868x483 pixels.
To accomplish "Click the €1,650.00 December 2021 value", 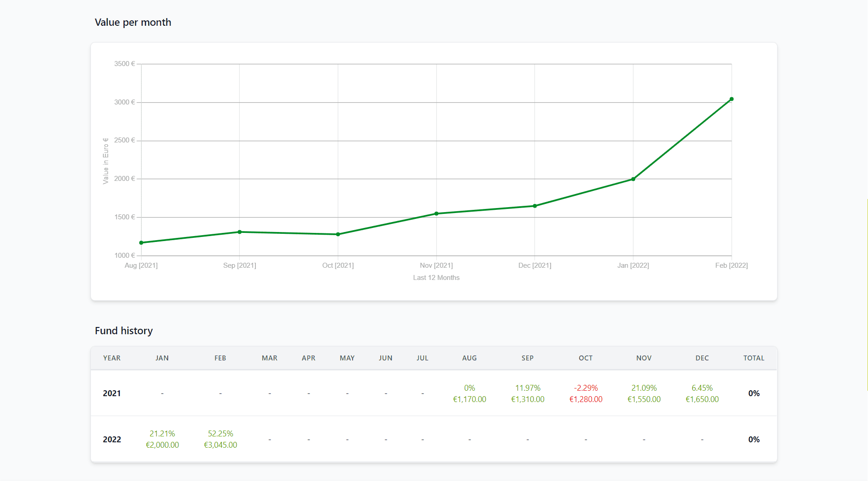I will tap(702, 399).
